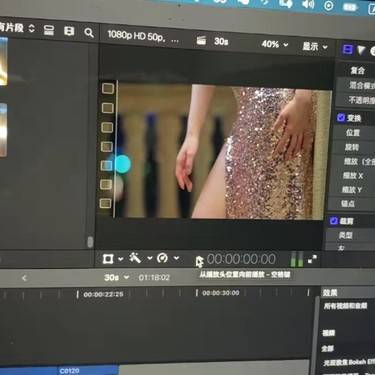Click the 00:00:30:00 ruler mark
This screenshot has height=375, width=375.
(x=221, y=293)
